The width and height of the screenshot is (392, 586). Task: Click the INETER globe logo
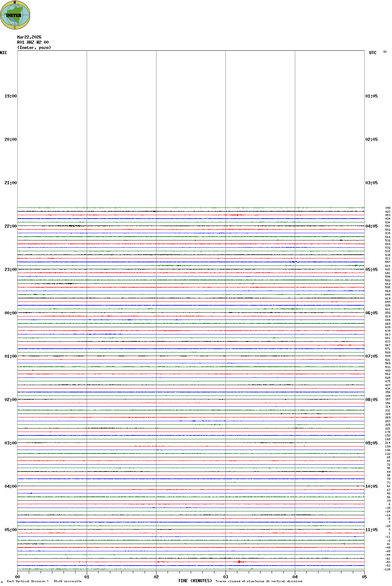(15, 15)
